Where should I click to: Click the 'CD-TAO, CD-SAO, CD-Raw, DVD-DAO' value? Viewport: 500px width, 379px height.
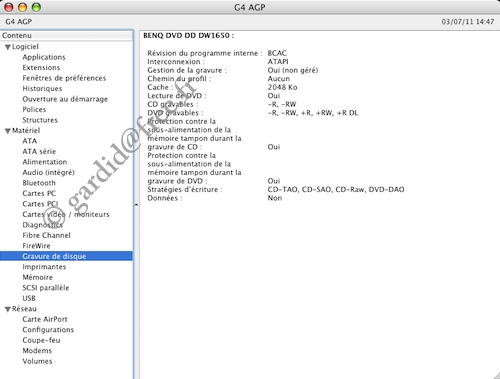coord(336,190)
